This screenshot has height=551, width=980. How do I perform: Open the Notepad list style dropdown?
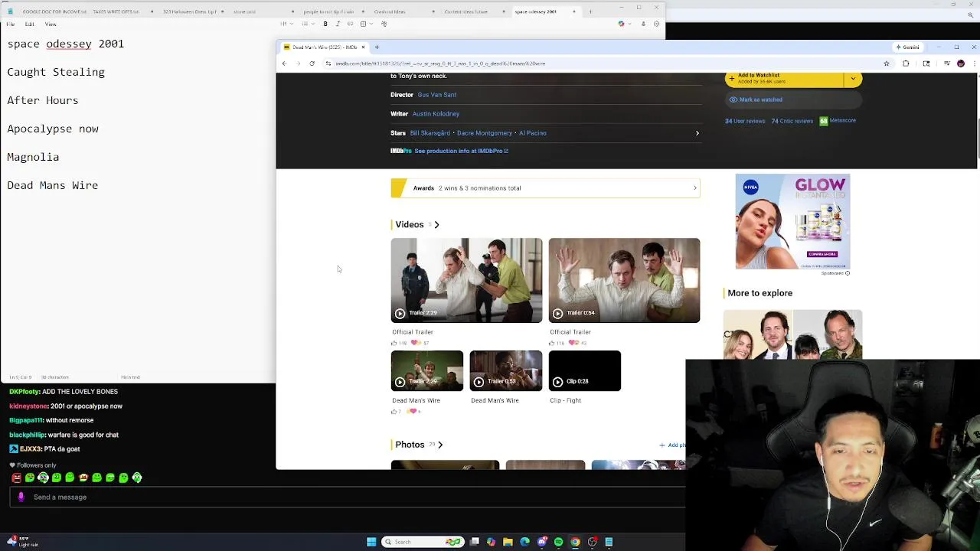point(307,24)
